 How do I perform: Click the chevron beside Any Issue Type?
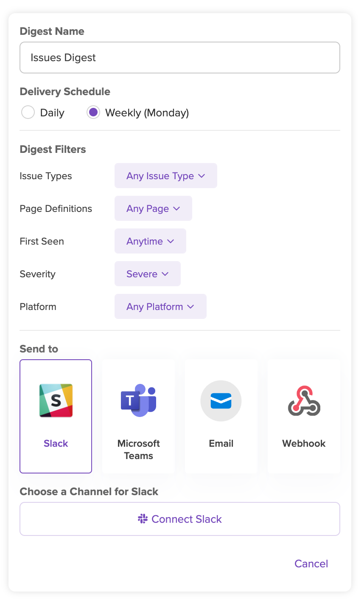(x=202, y=176)
